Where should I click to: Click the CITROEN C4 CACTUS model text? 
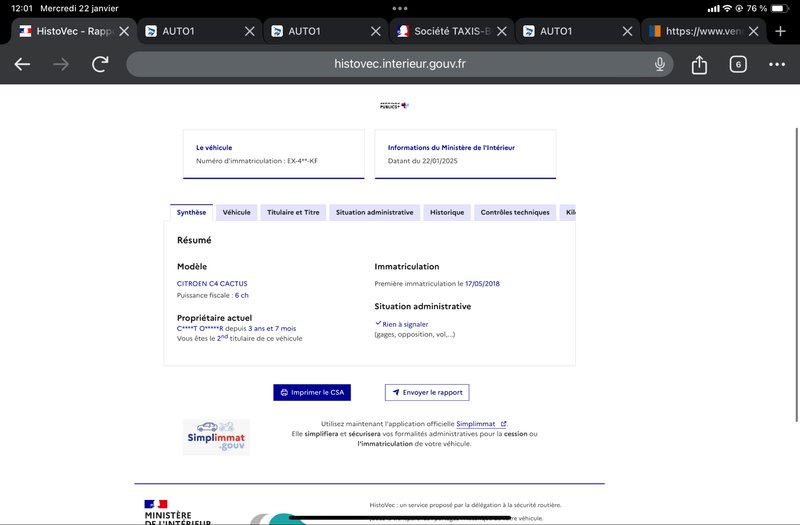tap(212, 284)
